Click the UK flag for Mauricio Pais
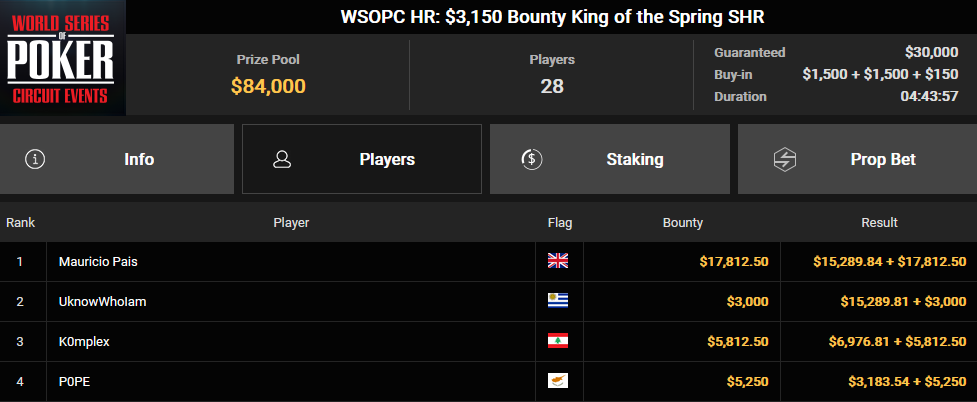Screen dimensions: 977x402 pos(558,262)
